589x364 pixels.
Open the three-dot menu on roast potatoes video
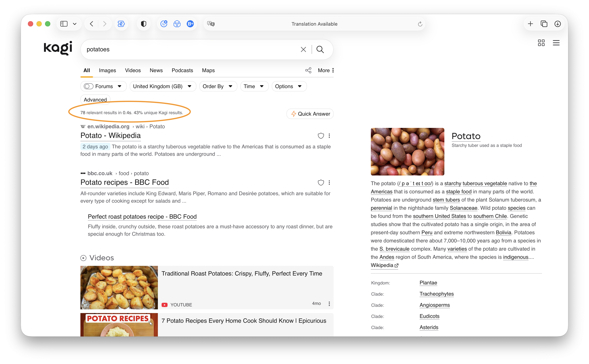tap(329, 304)
